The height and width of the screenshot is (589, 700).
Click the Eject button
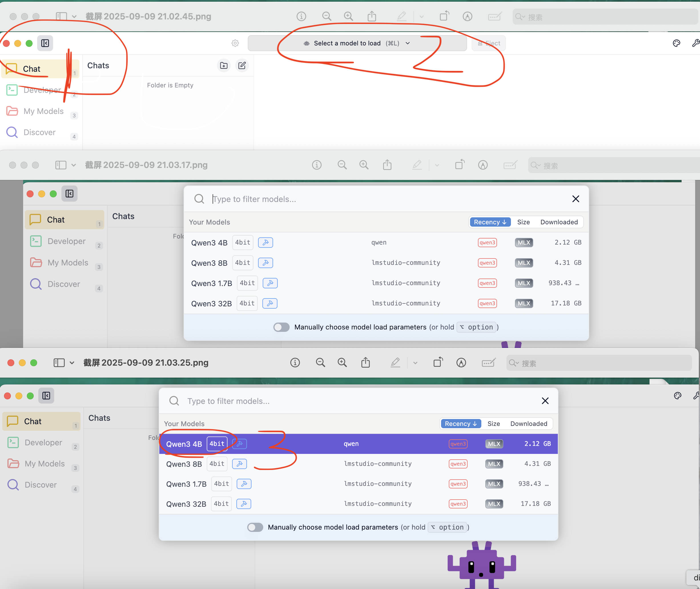click(488, 43)
